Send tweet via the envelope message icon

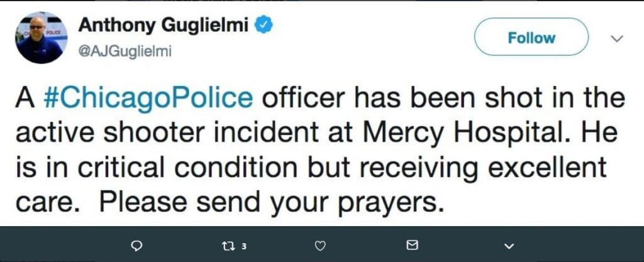pos(413,244)
